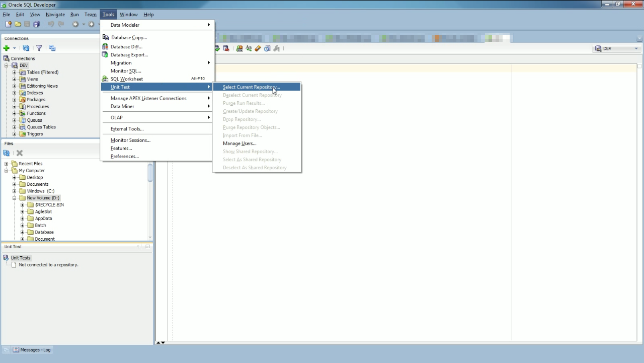This screenshot has height=363, width=644.
Task: Collapse the New Volume (D:) node
Action: click(x=15, y=198)
